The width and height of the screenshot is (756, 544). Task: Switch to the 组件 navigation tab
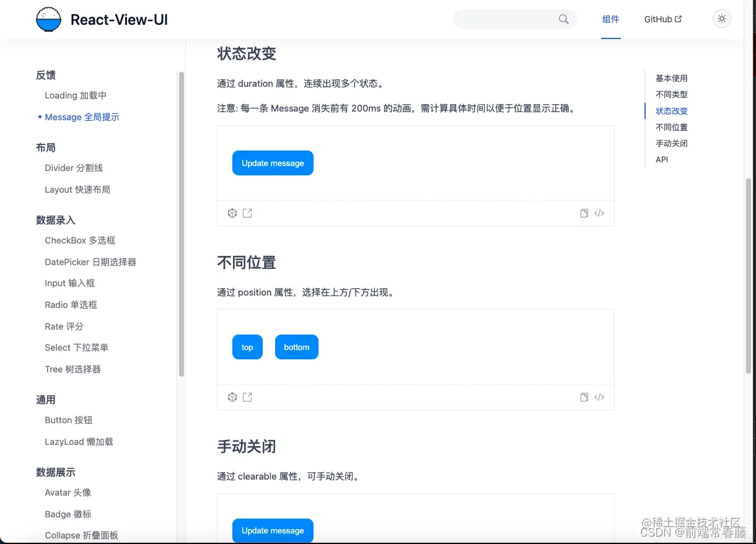pos(611,19)
